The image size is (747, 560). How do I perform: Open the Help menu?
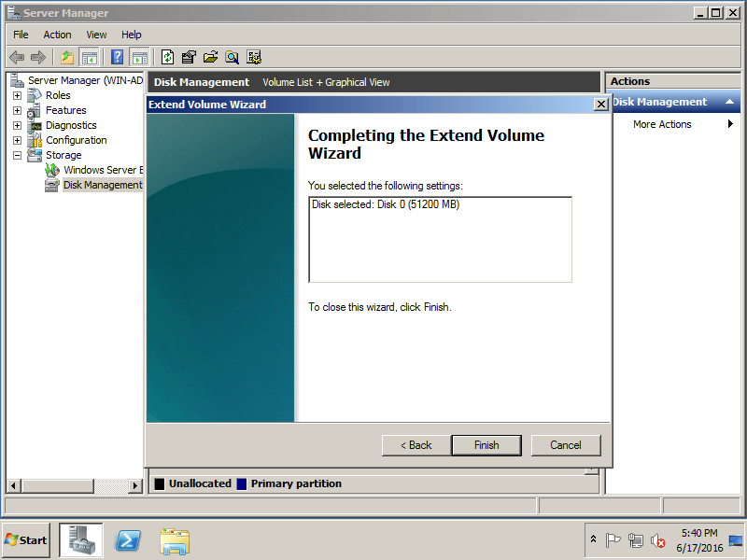131,35
